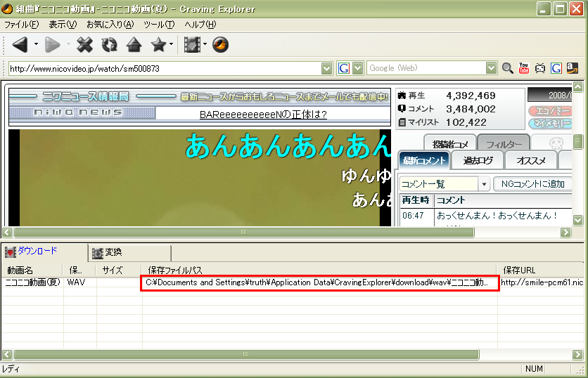Select the 投稿者コメ tab

point(450,144)
